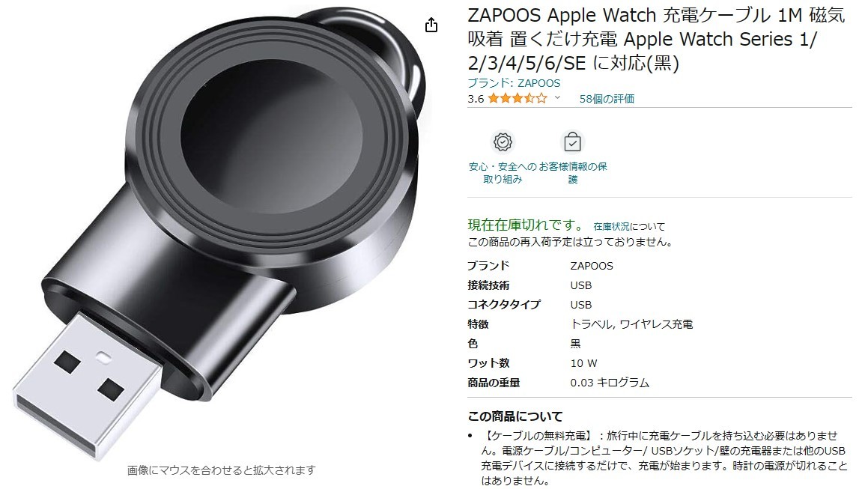
Task: Click the 3.6 rating number
Action: click(x=476, y=99)
